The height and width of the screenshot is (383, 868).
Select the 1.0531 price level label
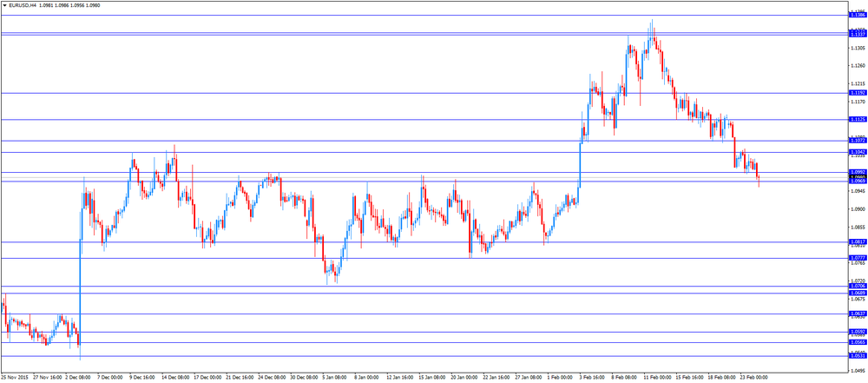858,356
